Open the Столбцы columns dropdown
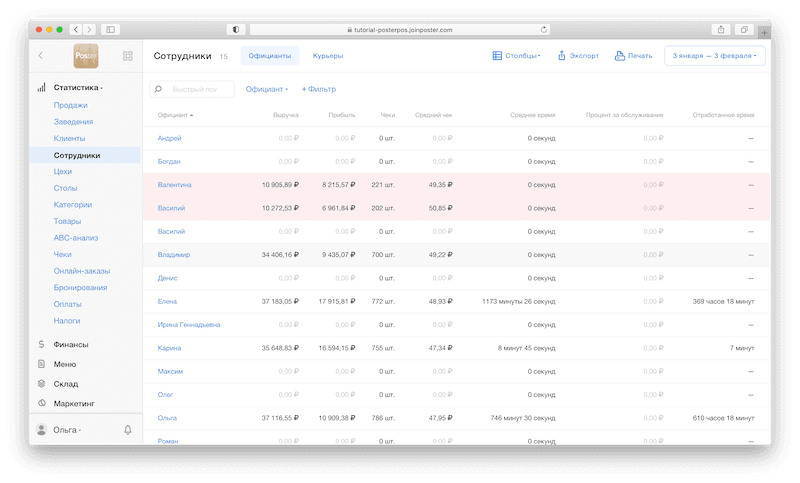The width and height of the screenshot is (800, 483). point(522,56)
